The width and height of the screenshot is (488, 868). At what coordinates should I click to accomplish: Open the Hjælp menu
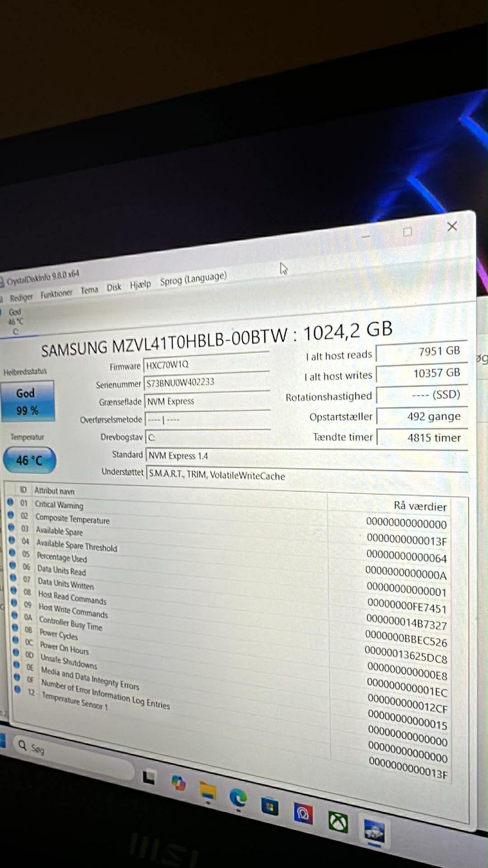pyautogui.click(x=140, y=284)
